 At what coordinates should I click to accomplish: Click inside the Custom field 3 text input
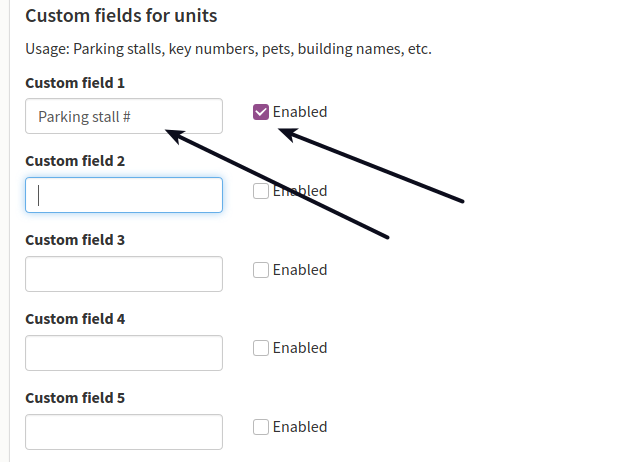[124, 274]
